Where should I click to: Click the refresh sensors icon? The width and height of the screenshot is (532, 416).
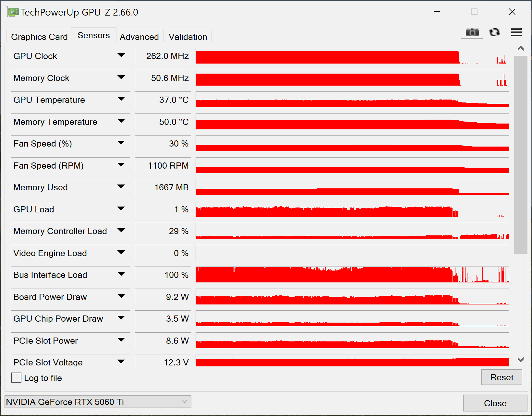click(494, 32)
